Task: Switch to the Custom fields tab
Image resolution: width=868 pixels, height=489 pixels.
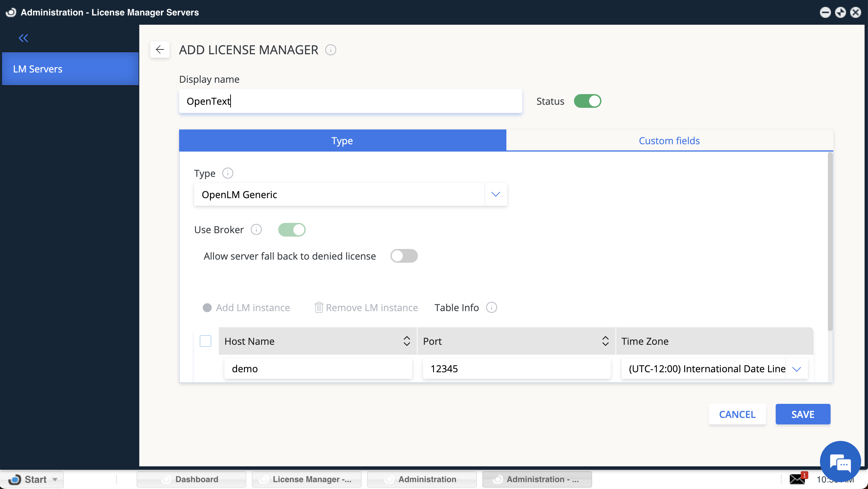Action: (x=669, y=140)
